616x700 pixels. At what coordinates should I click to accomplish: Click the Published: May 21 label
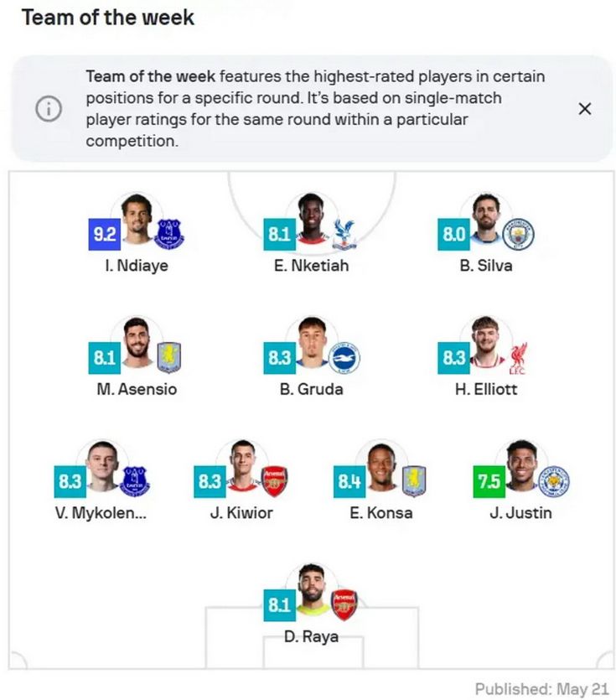(541, 688)
